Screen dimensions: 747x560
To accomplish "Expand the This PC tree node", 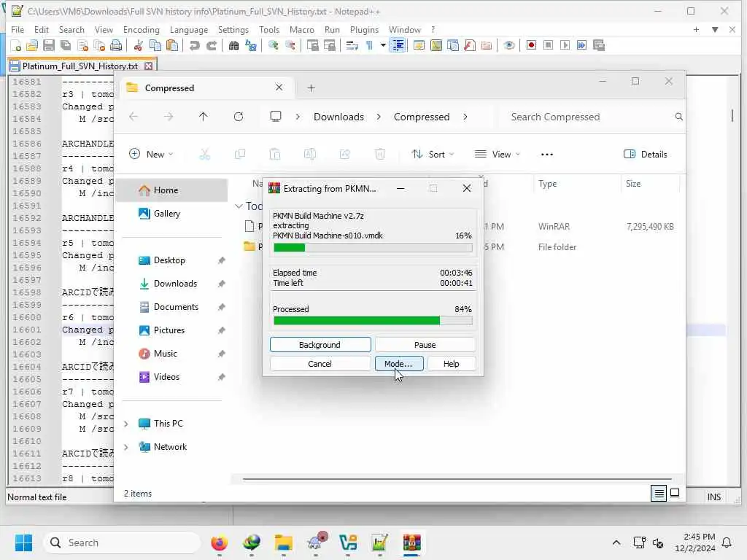I will pyautogui.click(x=126, y=424).
